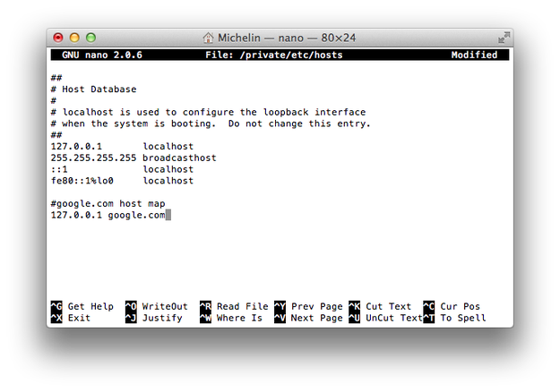Click the red close window button
Screen dimensions: 560x392
(58, 38)
